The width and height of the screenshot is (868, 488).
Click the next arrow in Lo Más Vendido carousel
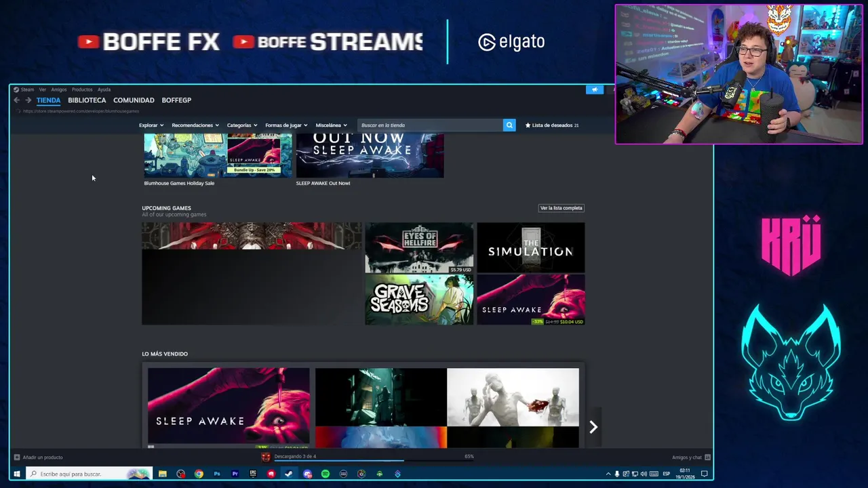(593, 427)
